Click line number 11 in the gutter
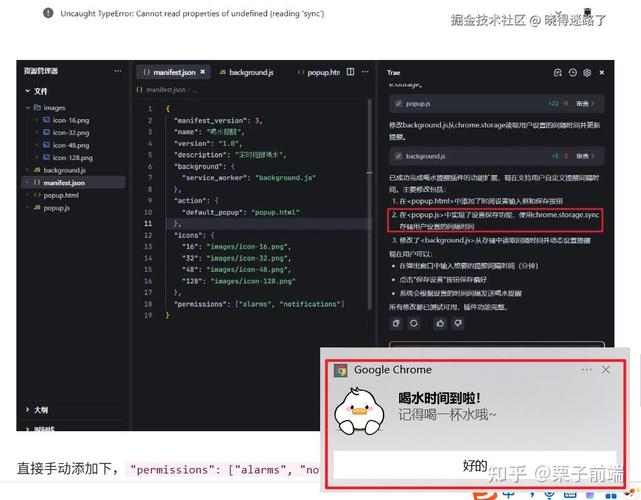Screen dimensions: 641x500 click(148, 224)
